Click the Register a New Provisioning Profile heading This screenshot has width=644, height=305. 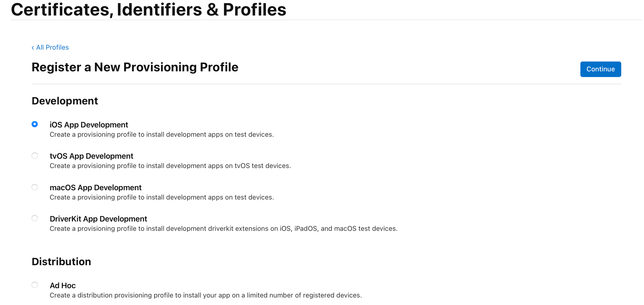135,67
